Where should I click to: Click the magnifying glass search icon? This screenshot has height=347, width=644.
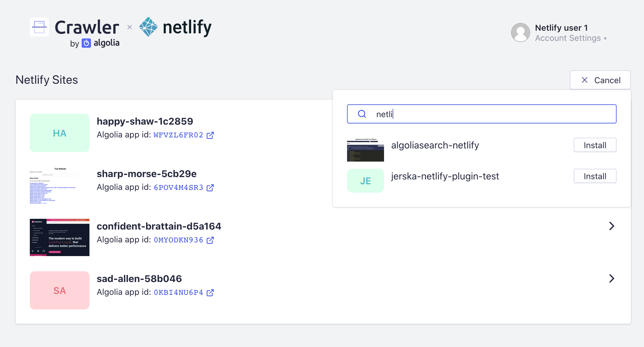coord(362,114)
